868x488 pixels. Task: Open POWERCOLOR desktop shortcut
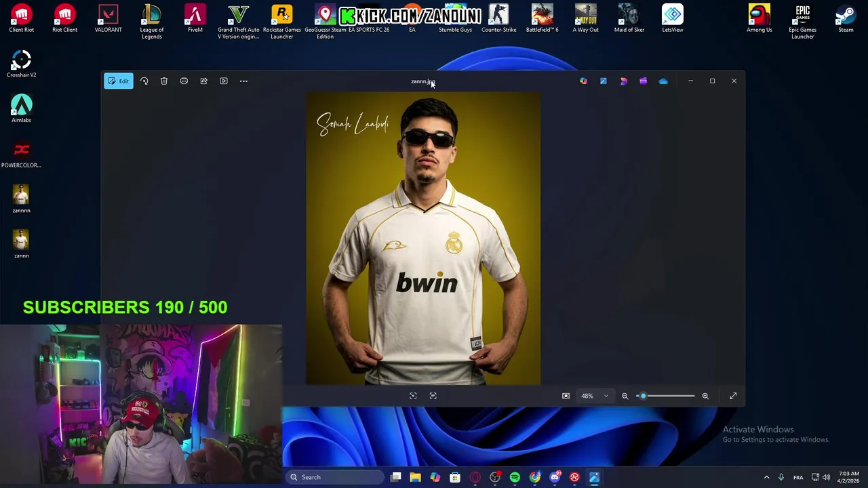coord(21,155)
